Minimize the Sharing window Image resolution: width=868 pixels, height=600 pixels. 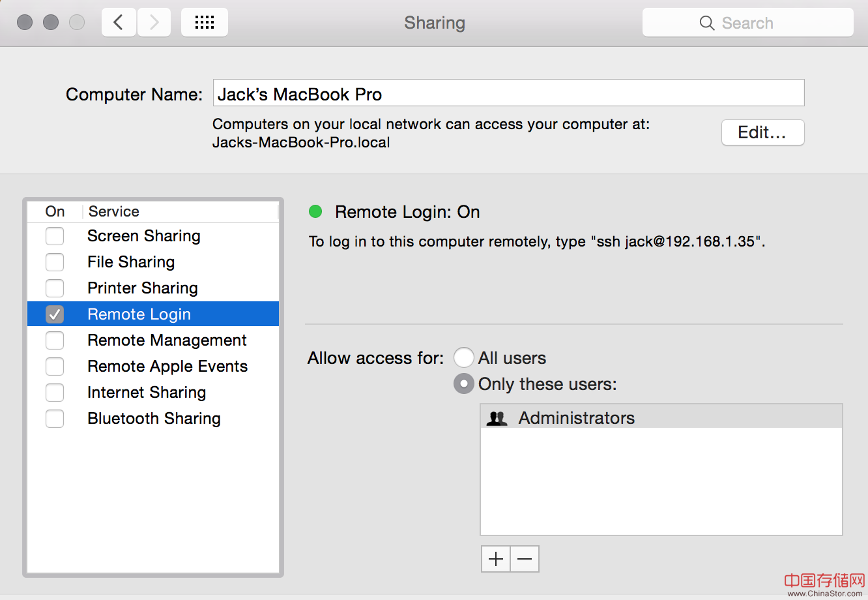click(51, 23)
